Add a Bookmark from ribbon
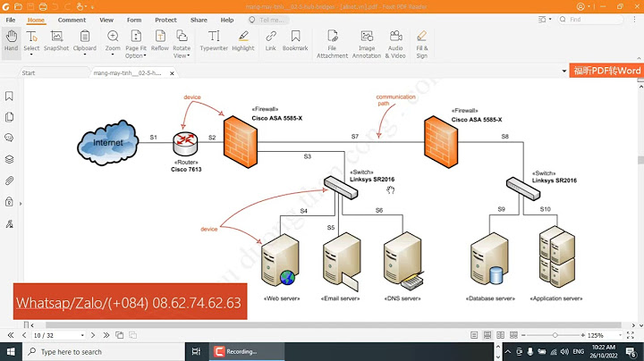The image size is (644, 361). pyautogui.click(x=295, y=40)
